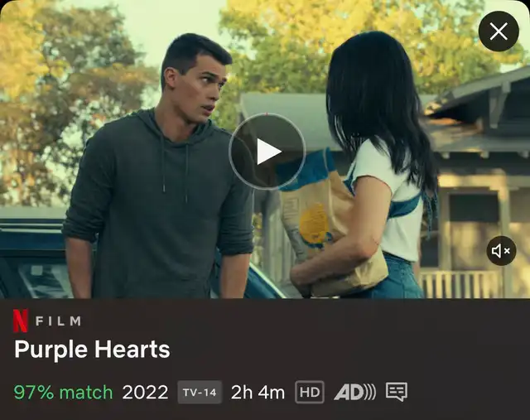530x420 pixels.
Task: Click the dark-haired woman in the white shirt
Action: click(369, 162)
